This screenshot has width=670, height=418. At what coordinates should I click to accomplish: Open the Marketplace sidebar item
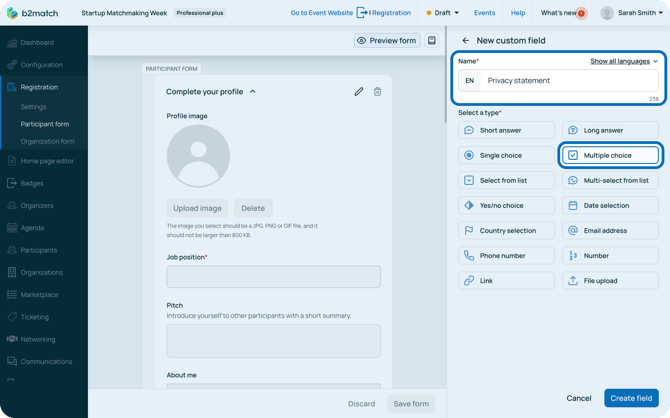39,295
